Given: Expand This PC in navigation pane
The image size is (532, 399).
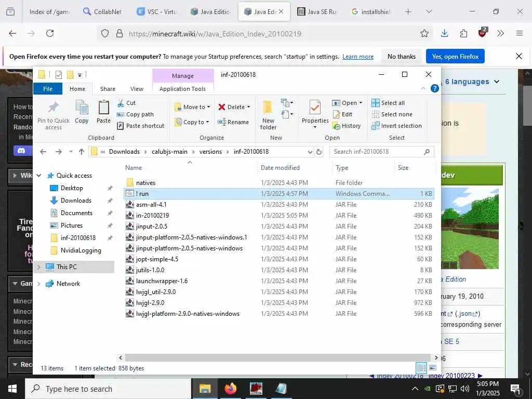Looking at the screenshot, I should click(x=38, y=267).
